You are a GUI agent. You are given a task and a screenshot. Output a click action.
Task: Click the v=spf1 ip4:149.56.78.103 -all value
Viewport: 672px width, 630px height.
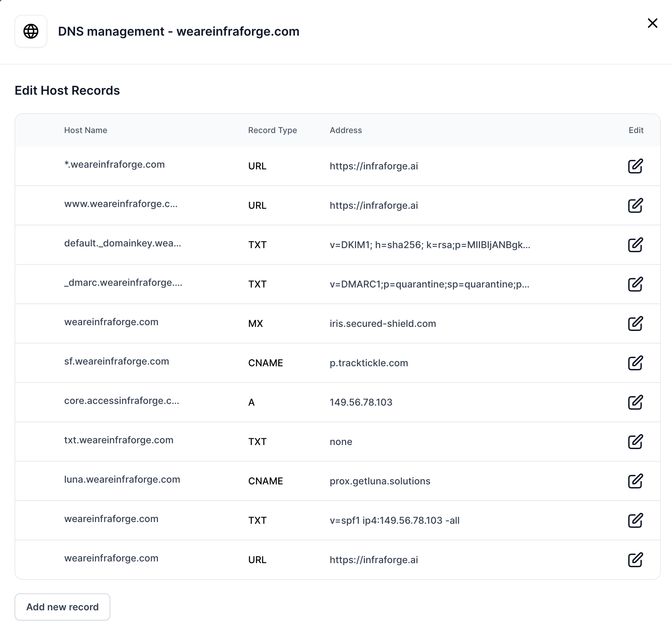click(395, 520)
